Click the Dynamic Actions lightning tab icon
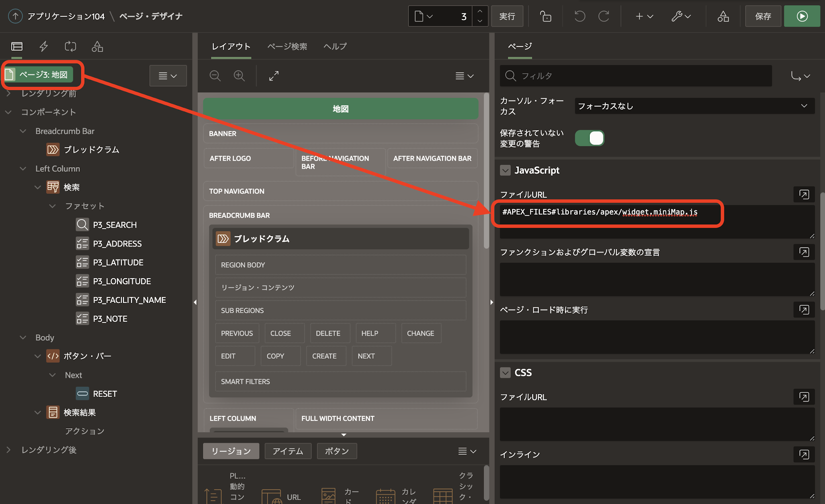Viewport: 825px width, 504px height. tap(44, 46)
